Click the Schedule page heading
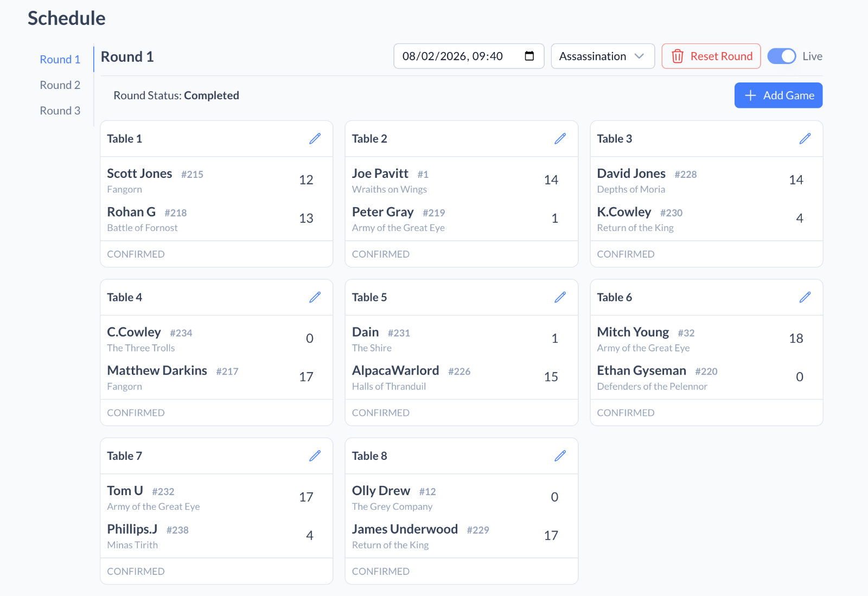868x596 pixels. click(67, 18)
